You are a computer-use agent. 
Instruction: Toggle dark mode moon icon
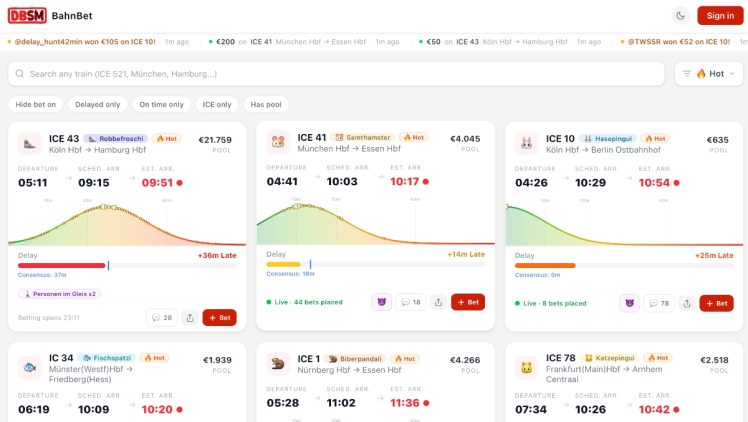[x=680, y=15]
